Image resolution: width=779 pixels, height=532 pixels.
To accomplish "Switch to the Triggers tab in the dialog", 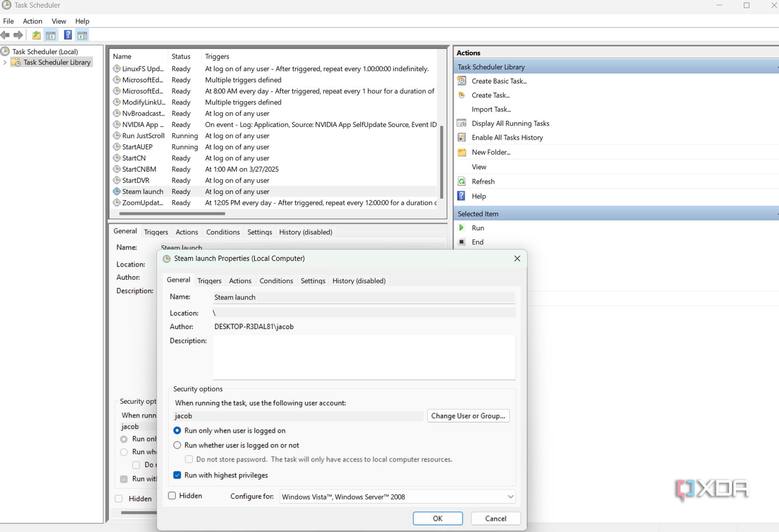I will (x=210, y=280).
